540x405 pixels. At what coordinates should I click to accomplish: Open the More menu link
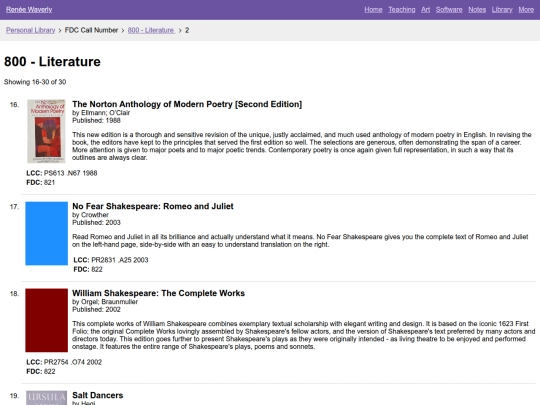pos(526,10)
